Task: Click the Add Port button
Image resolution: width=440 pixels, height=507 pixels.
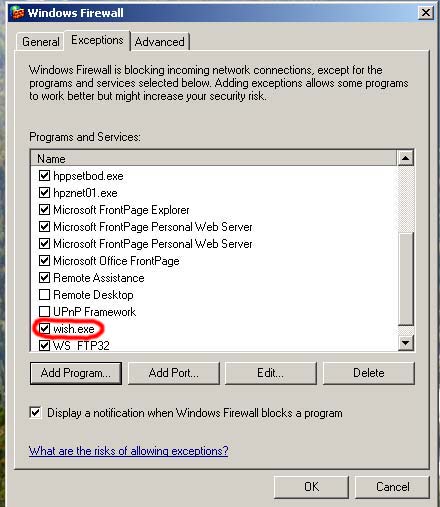Action: (x=174, y=373)
